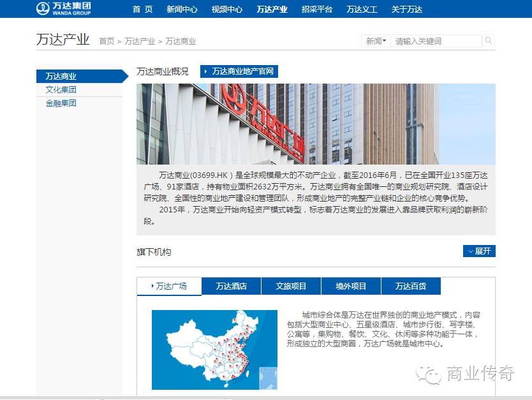
Task: Switch to the 万达酒店 tab
Action: pyautogui.click(x=232, y=286)
